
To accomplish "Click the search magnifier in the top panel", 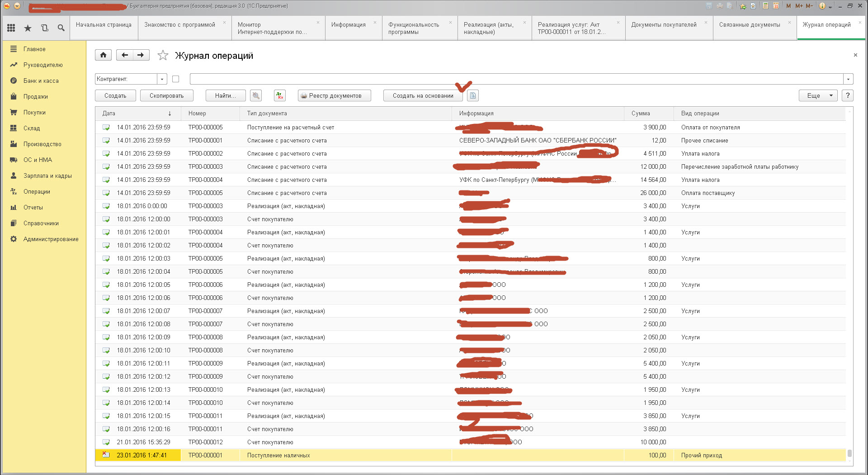I will (61, 28).
